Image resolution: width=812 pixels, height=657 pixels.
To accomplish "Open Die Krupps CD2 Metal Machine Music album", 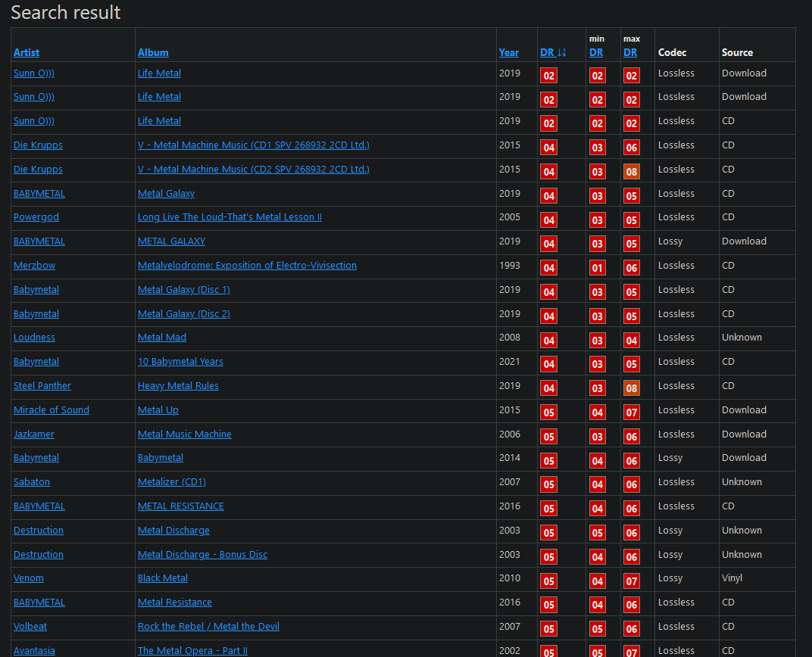I will [x=253, y=169].
